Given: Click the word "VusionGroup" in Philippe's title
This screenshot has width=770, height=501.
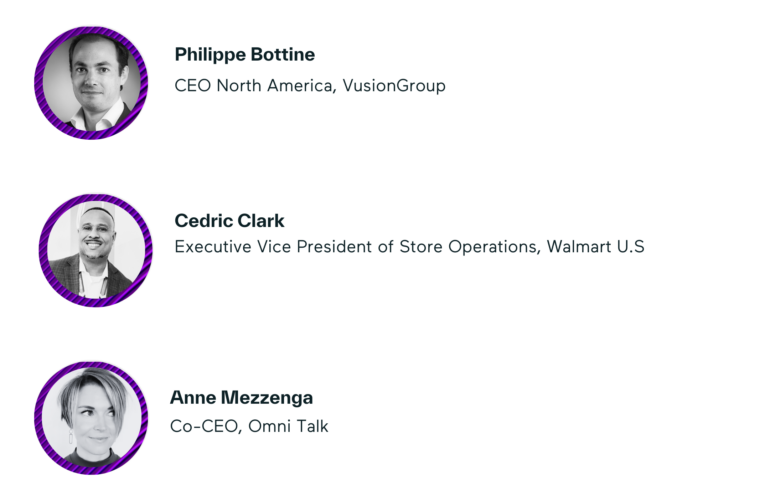Looking at the screenshot, I should point(394,86).
